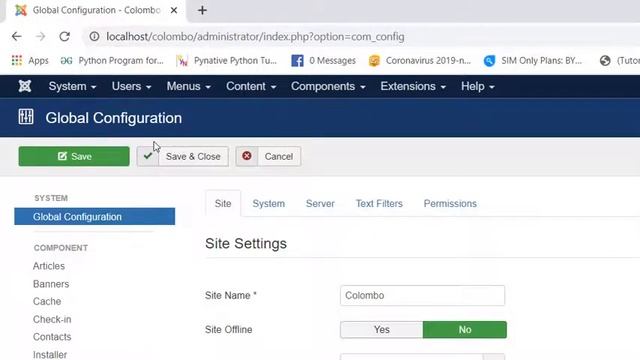Viewport: 640px width, 360px height.
Task: Click the browser forward arrow
Action: click(40, 36)
